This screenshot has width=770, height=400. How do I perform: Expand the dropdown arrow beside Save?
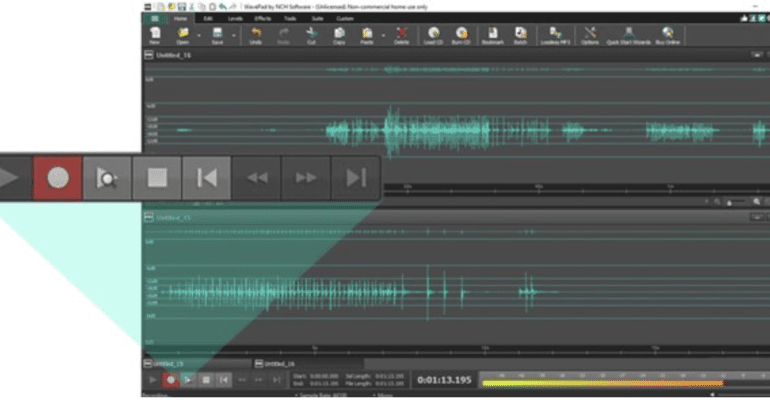click(233, 36)
